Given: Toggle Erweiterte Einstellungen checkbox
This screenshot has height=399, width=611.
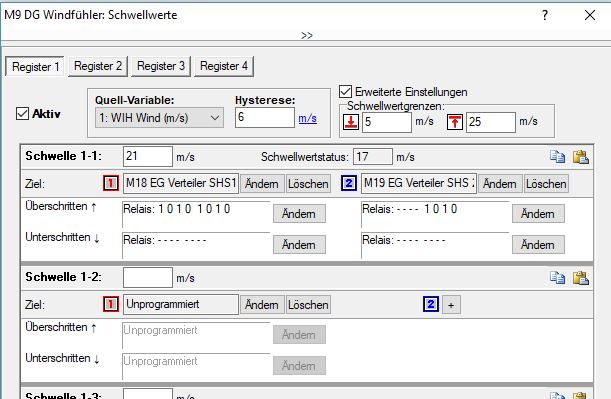Looking at the screenshot, I should [345, 92].
